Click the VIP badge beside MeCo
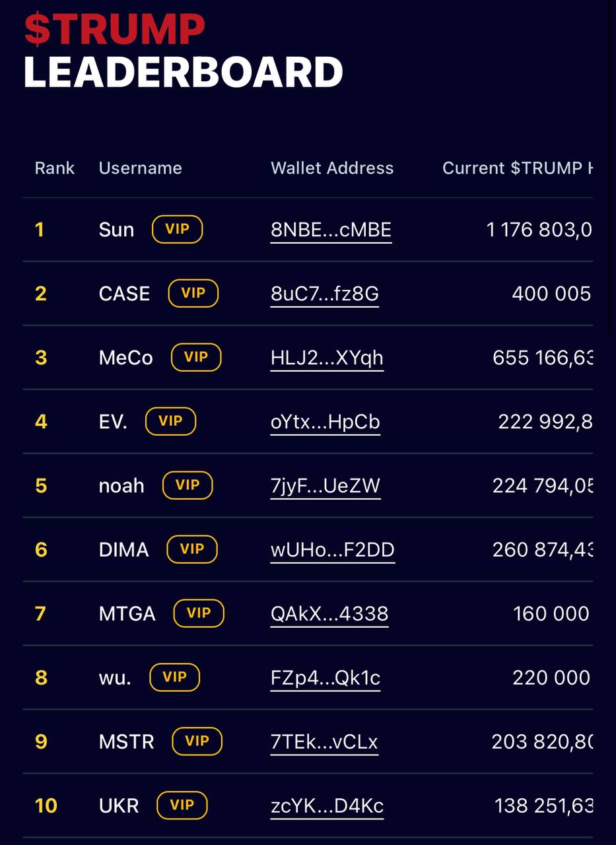 click(196, 357)
